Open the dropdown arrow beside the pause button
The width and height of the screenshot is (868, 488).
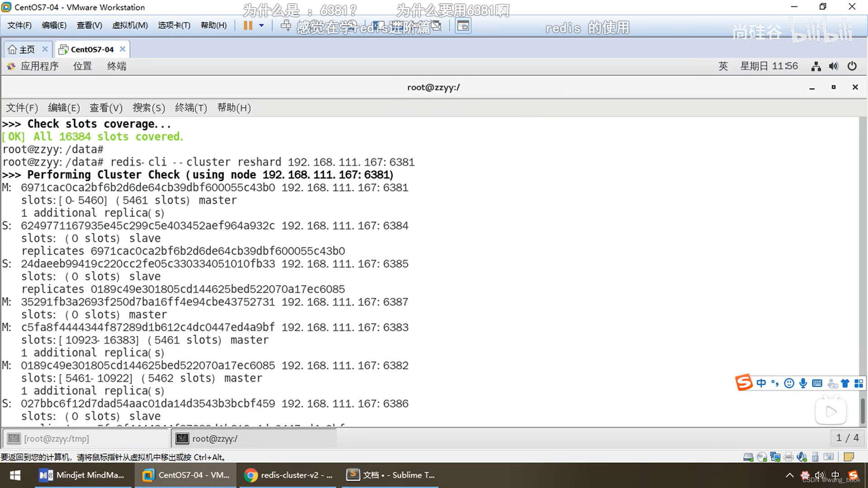[x=261, y=26]
